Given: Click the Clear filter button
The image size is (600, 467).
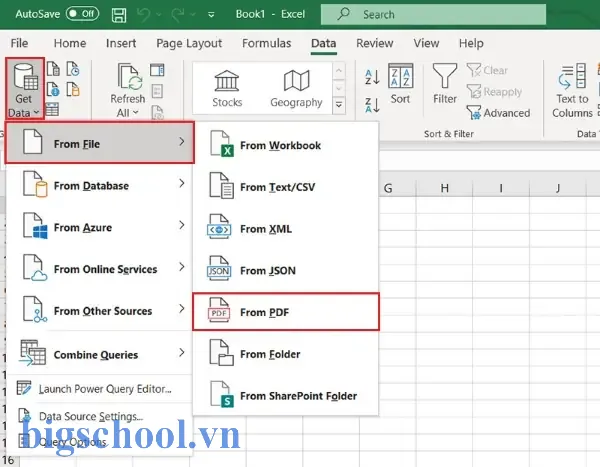Looking at the screenshot, I should pos(487,70).
